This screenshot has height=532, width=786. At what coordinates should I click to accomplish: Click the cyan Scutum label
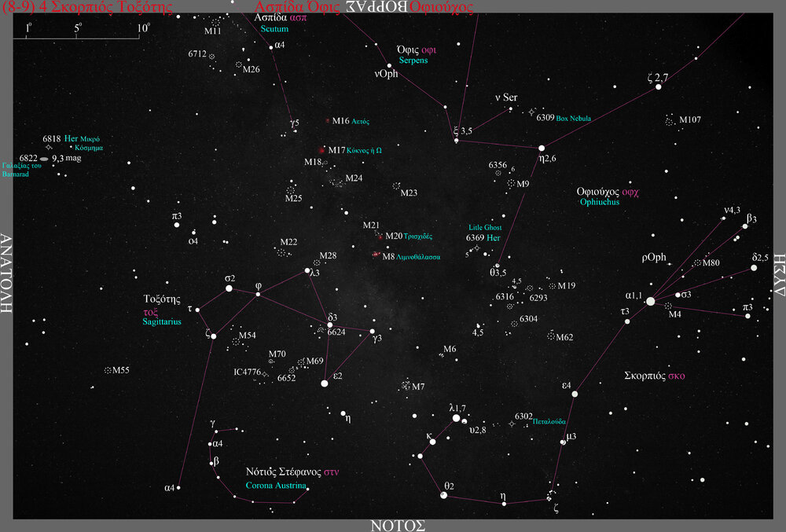pos(274,29)
